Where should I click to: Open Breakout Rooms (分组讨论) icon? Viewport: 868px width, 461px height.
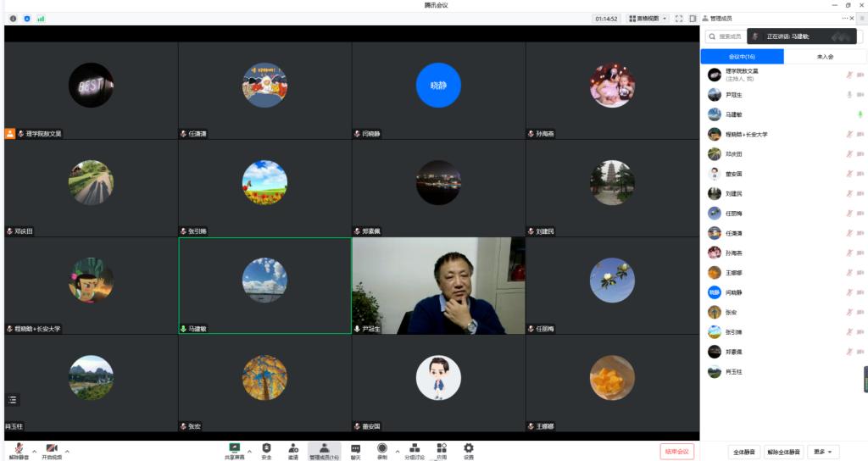[x=414, y=448]
